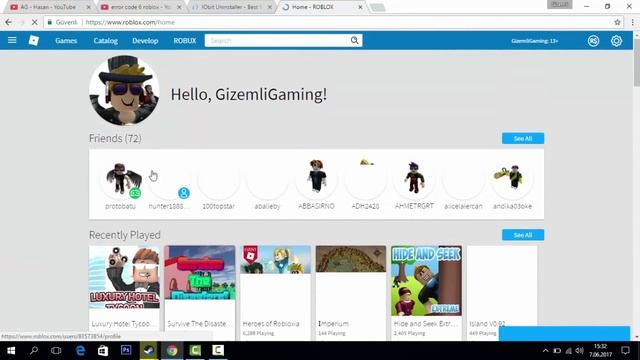Open Windows Start menu
The width and height of the screenshot is (640, 360).
(11, 350)
